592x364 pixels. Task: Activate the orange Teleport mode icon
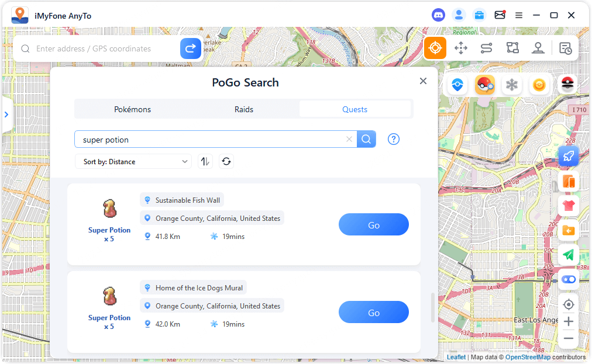coord(435,48)
